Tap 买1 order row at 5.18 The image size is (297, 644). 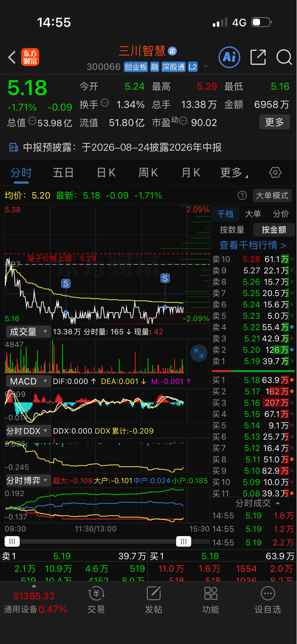click(253, 380)
